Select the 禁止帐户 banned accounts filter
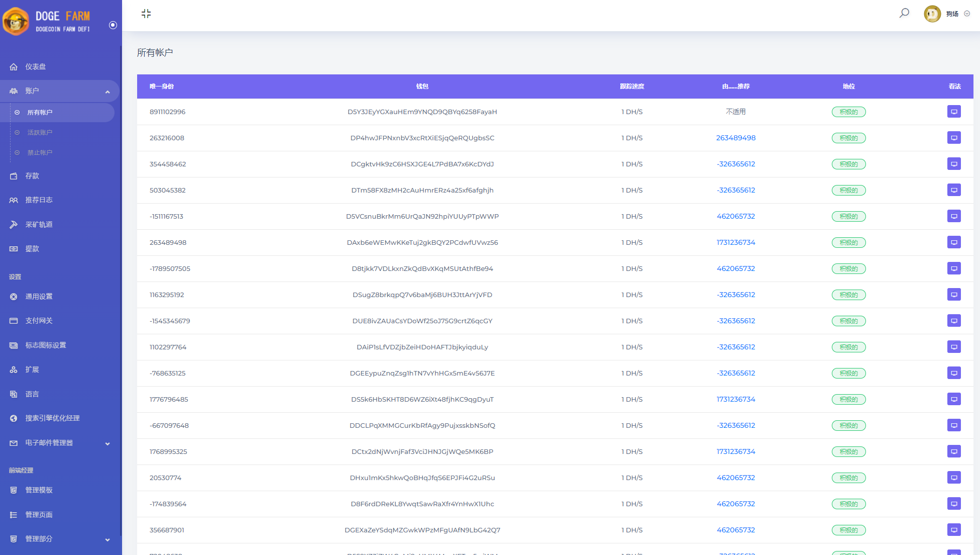 (39, 152)
